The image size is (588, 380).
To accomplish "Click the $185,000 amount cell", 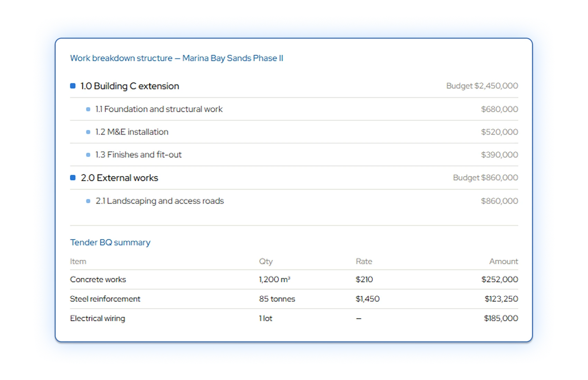I will coord(501,319).
